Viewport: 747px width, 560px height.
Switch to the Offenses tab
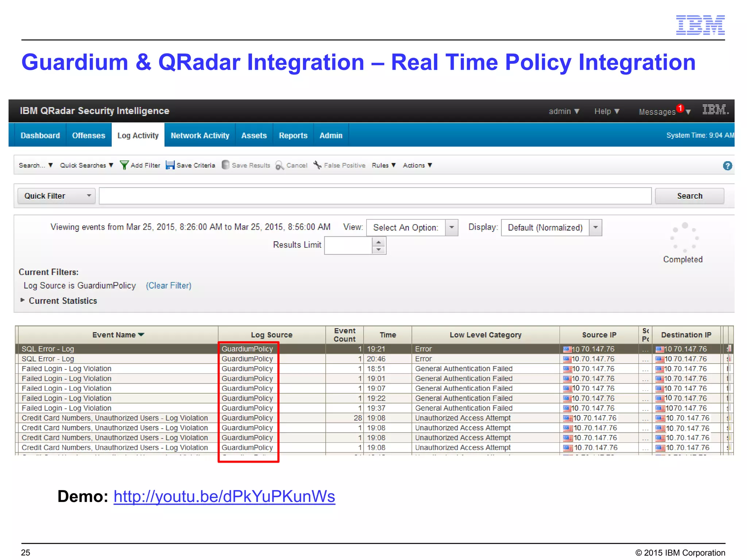coord(89,136)
